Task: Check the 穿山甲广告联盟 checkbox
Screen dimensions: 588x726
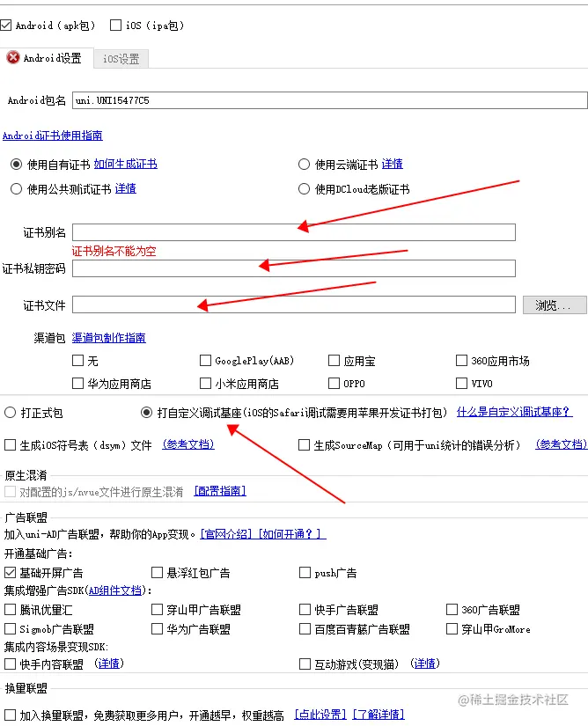Action: click(x=158, y=609)
